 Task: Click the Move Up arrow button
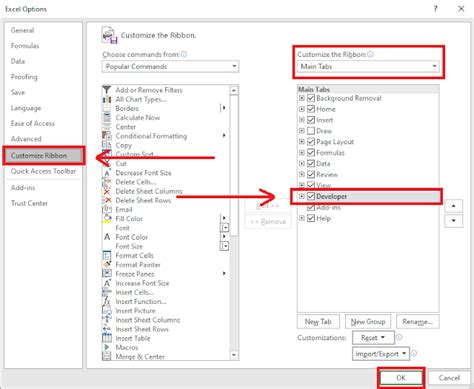coord(454,206)
